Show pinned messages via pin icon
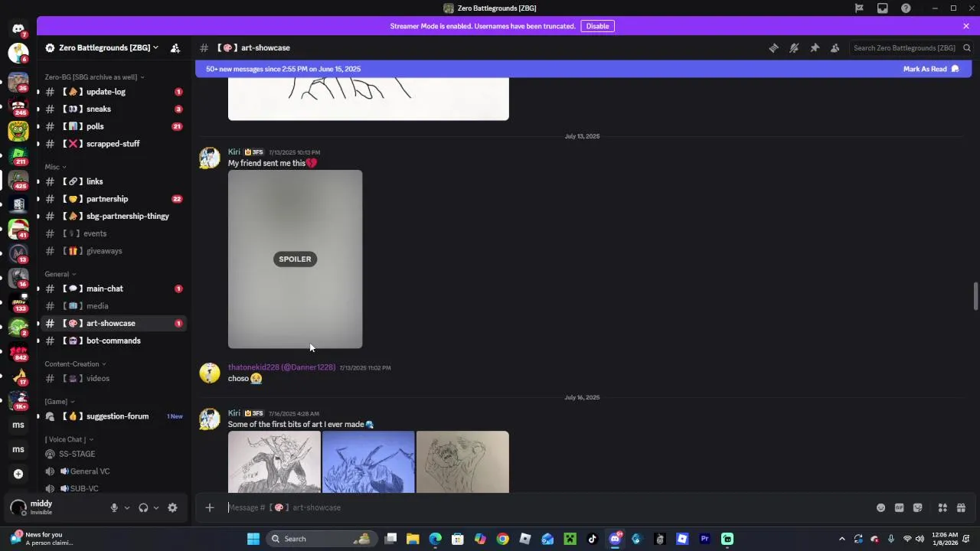 815,47
